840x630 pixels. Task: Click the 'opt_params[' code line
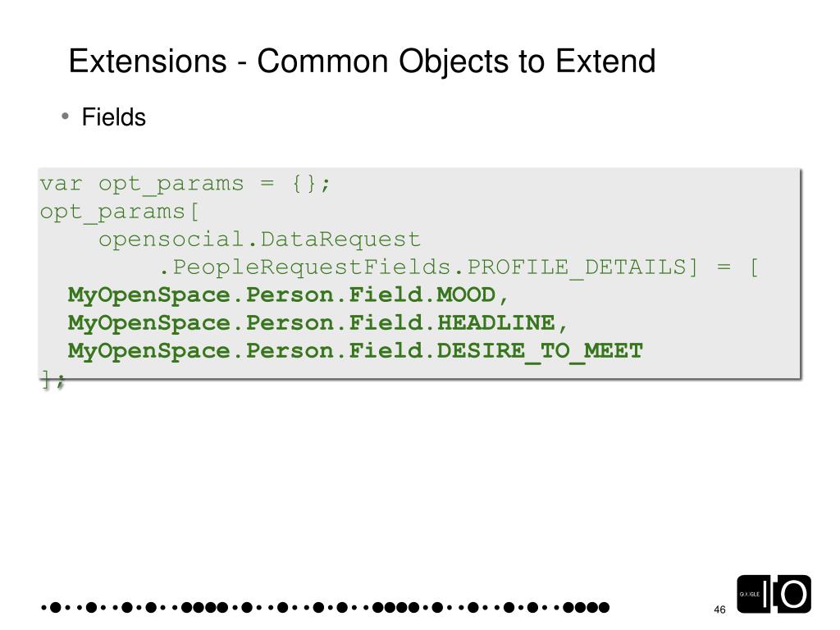click(120, 212)
